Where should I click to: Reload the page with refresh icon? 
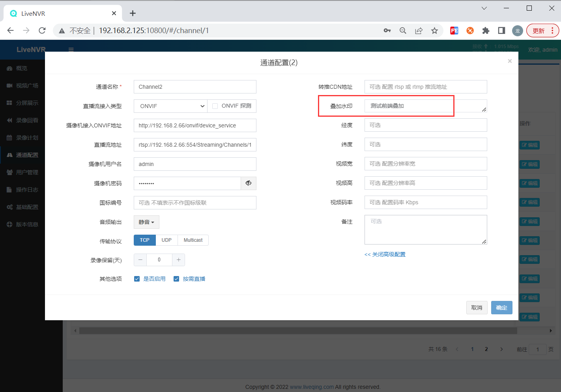[x=42, y=30]
